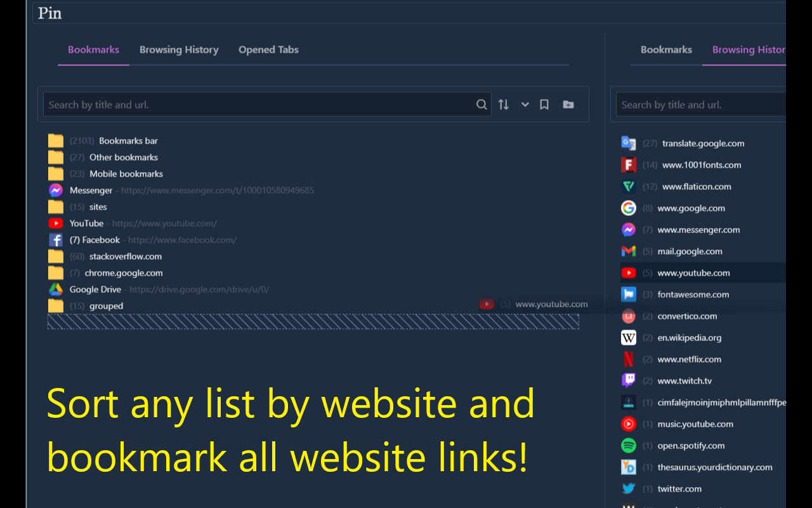Switch to left Bookmarks tab
The height and width of the screenshot is (508, 812).
click(x=93, y=50)
